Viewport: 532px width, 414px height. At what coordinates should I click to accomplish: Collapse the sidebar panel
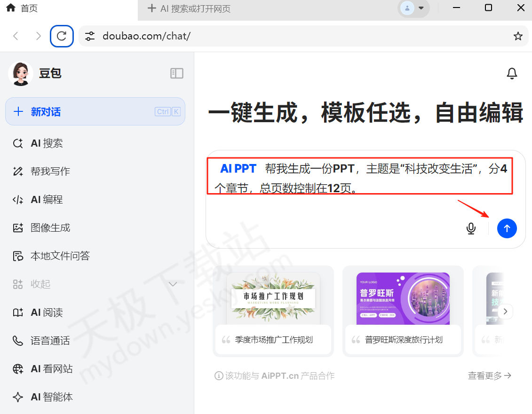tap(176, 73)
